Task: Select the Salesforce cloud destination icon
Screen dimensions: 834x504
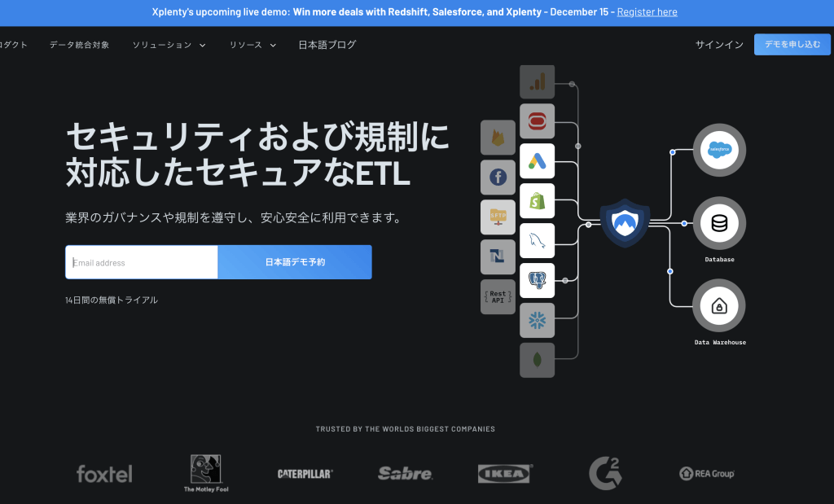Action: [719, 150]
